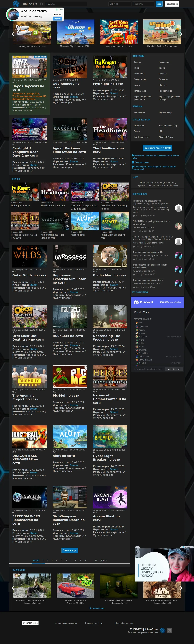Click the Join Discord button

click(174, 369)
